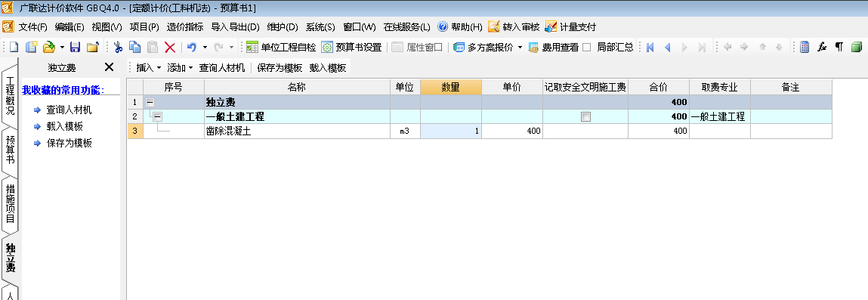This screenshot has height=300, width=868.
Task: Toggle 记取安全文明施工费 checkbox for 一般土建工程
Action: (585, 117)
